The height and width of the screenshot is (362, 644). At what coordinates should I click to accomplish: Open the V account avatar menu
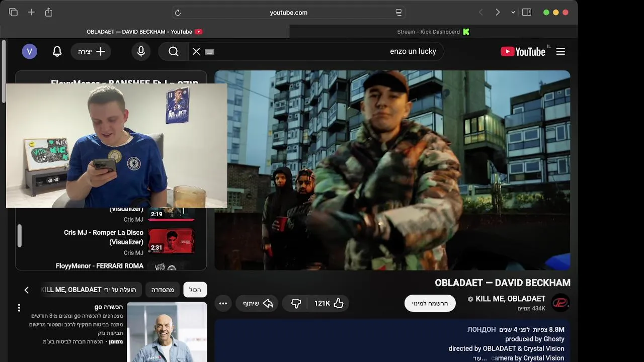[29, 51]
